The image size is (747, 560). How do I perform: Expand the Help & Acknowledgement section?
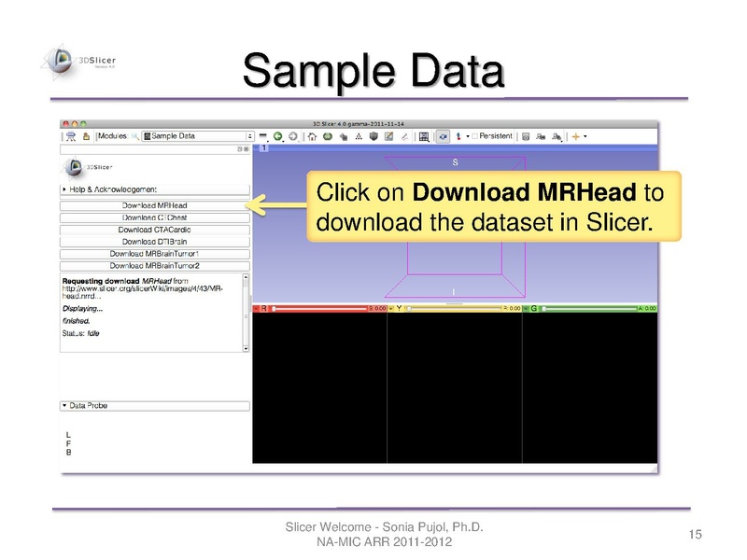tap(154, 189)
